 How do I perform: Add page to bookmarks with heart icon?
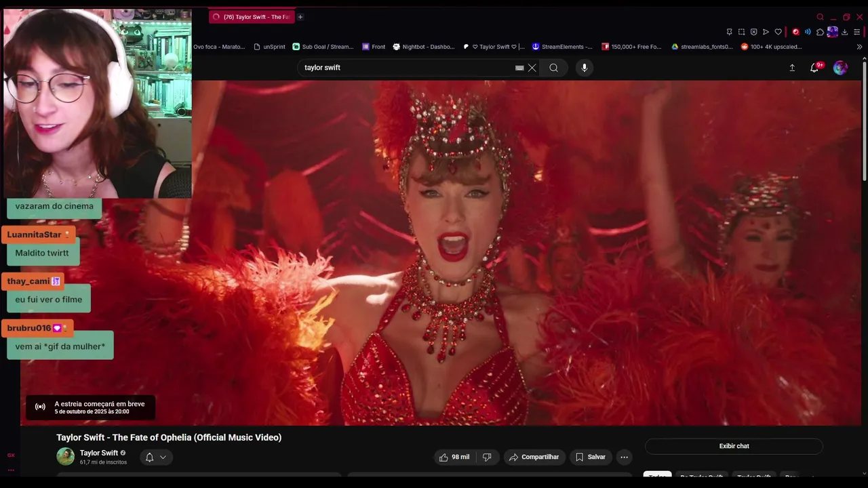point(778,32)
